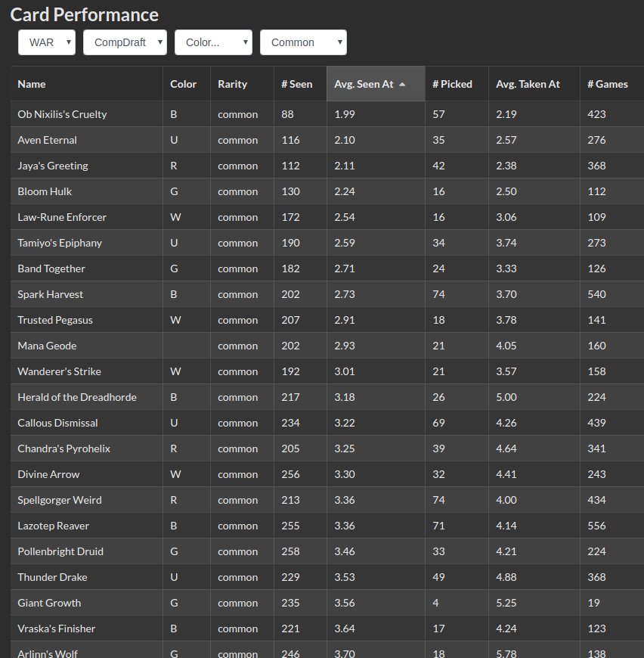Click the sort arrow in Avg. Seen At header
This screenshot has height=658, width=644.
pyautogui.click(x=402, y=84)
